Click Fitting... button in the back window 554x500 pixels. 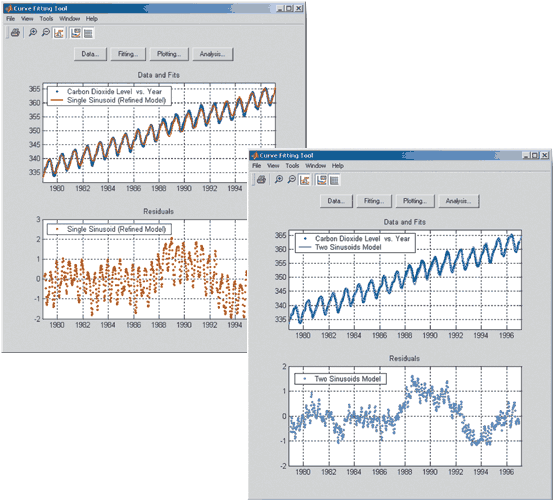pyautogui.click(x=128, y=54)
